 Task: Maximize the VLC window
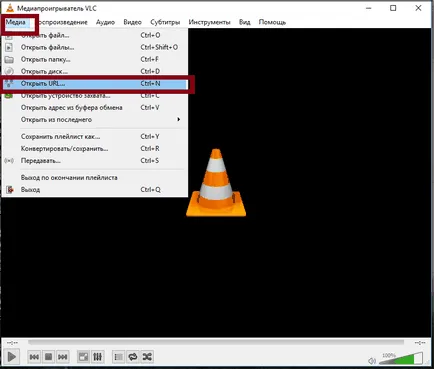(x=393, y=8)
